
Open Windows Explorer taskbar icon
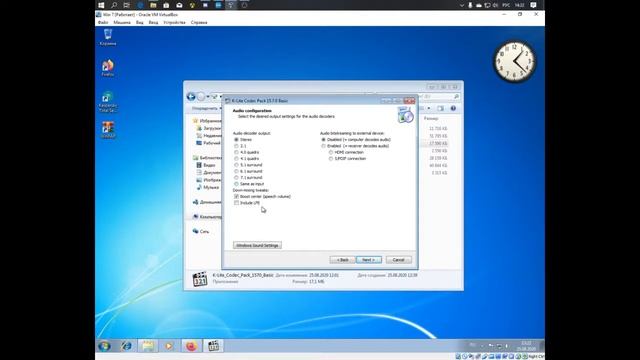click(x=148, y=346)
